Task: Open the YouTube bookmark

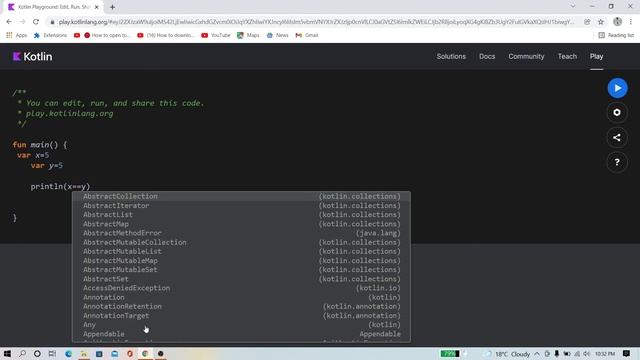Action: (216, 36)
